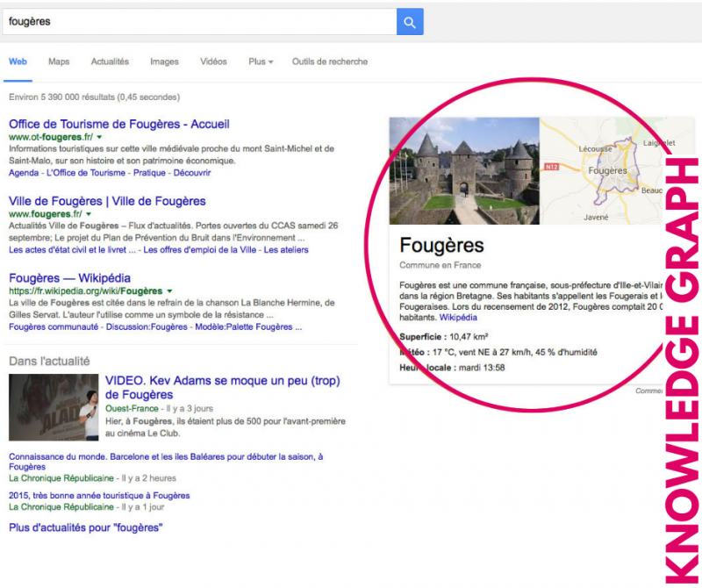
Task: Switch to the Maps tab
Action: (59, 61)
